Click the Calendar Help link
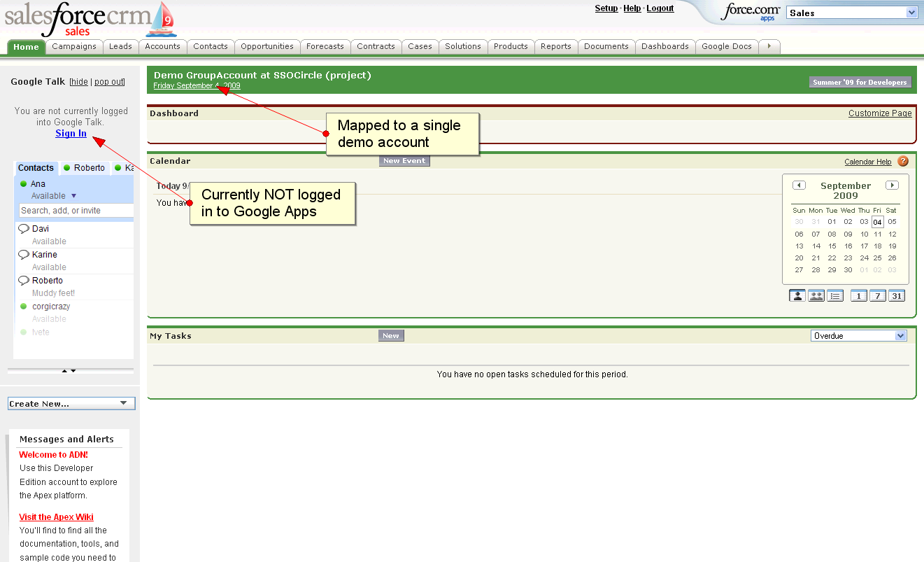 coord(868,162)
